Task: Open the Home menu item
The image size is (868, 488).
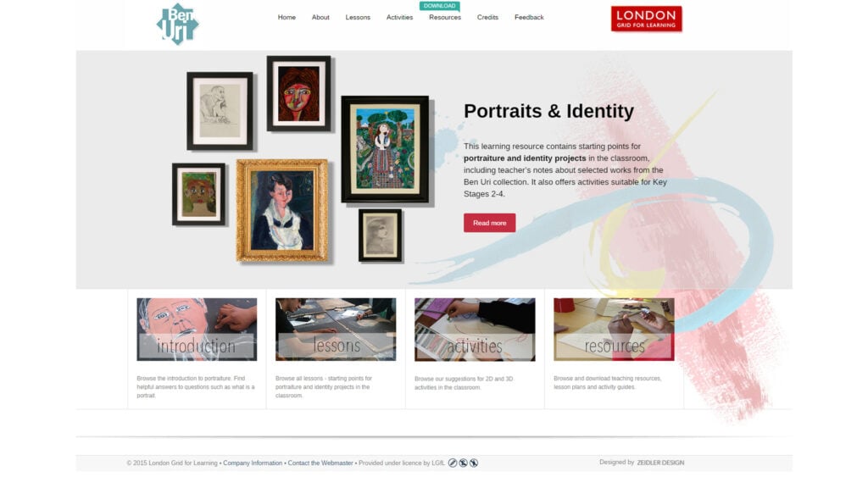Action: (287, 17)
